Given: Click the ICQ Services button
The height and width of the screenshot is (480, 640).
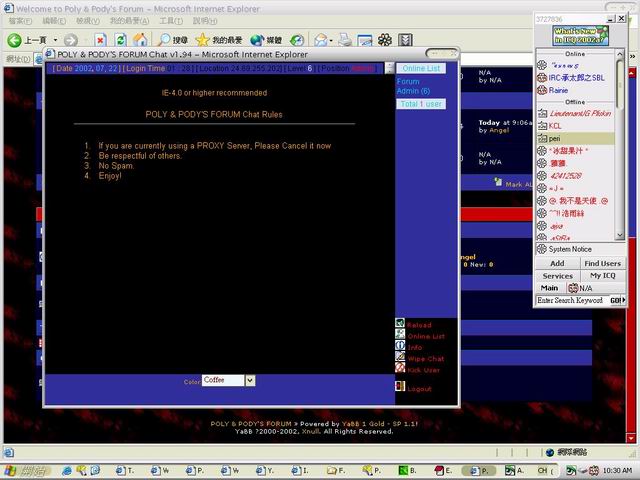Looking at the screenshot, I should (558, 276).
